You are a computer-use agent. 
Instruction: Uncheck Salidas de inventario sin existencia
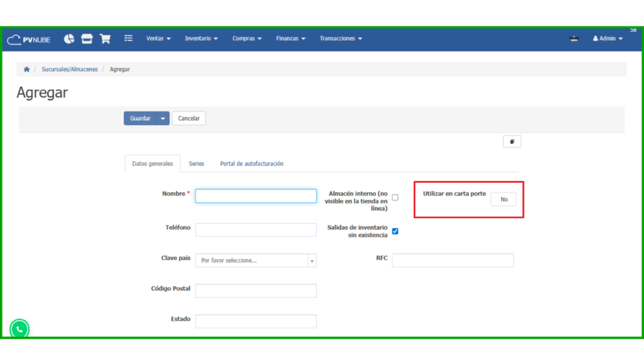(395, 231)
